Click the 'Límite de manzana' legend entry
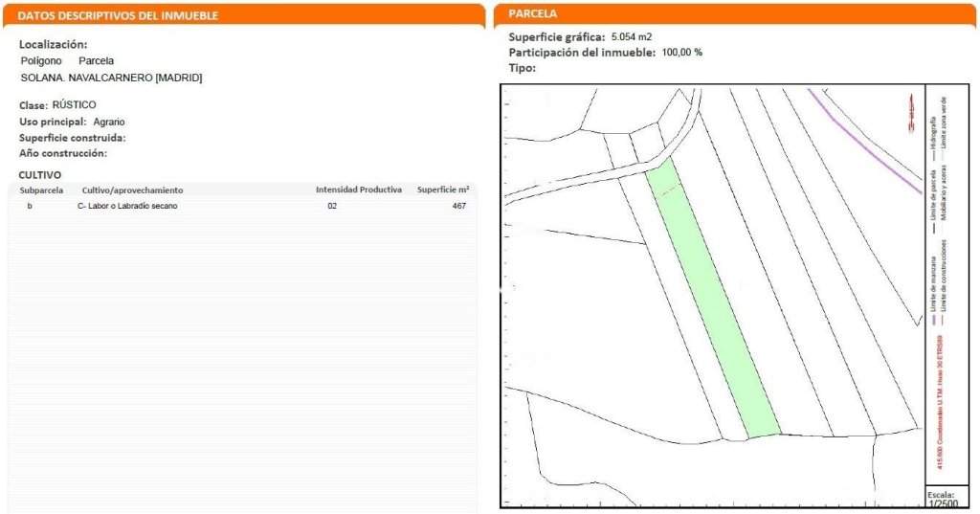Viewport: 980px width, 514px height. [934, 289]
